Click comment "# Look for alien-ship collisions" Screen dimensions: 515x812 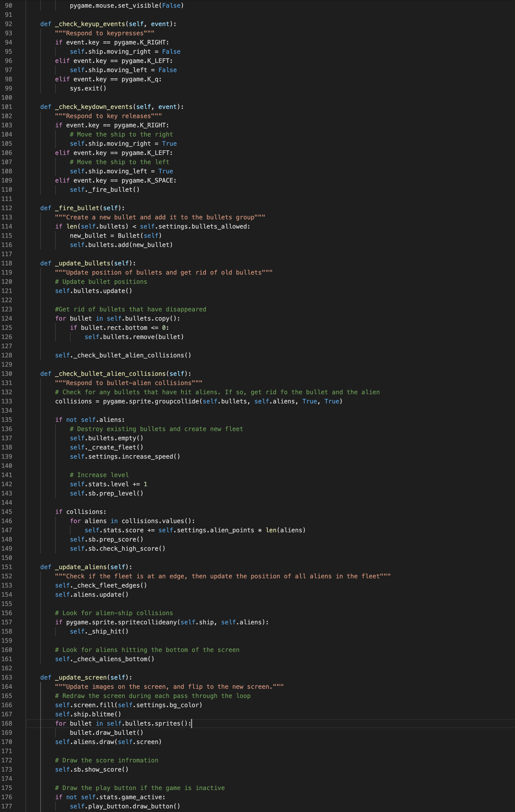114,613
